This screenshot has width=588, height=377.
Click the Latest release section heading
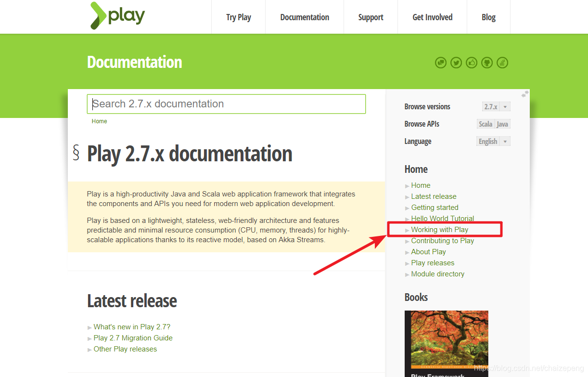132,301
